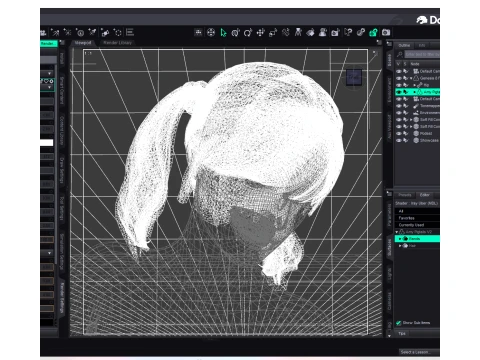
Task: Select the Favorites filter in Surfaces
Action: [417, 218]
